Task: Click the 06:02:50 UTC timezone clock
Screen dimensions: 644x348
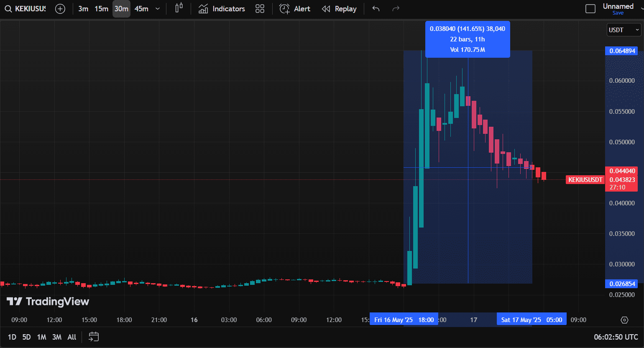Action: click(616, 337)
